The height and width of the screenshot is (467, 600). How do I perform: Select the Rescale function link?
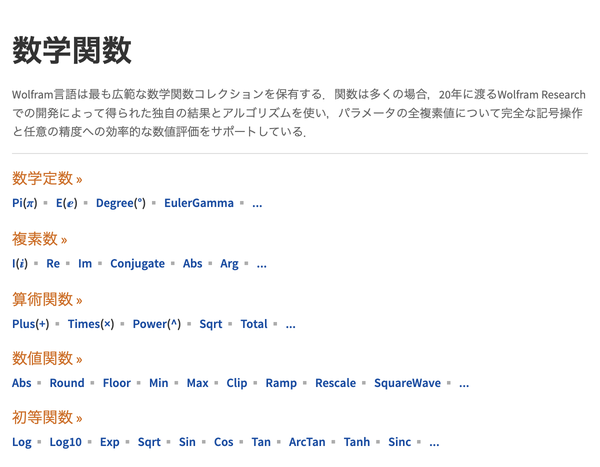tap(335, 383)
